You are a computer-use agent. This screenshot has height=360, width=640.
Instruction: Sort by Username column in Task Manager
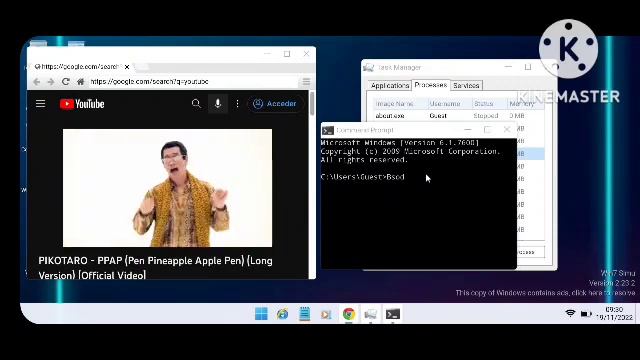(449, 104)
